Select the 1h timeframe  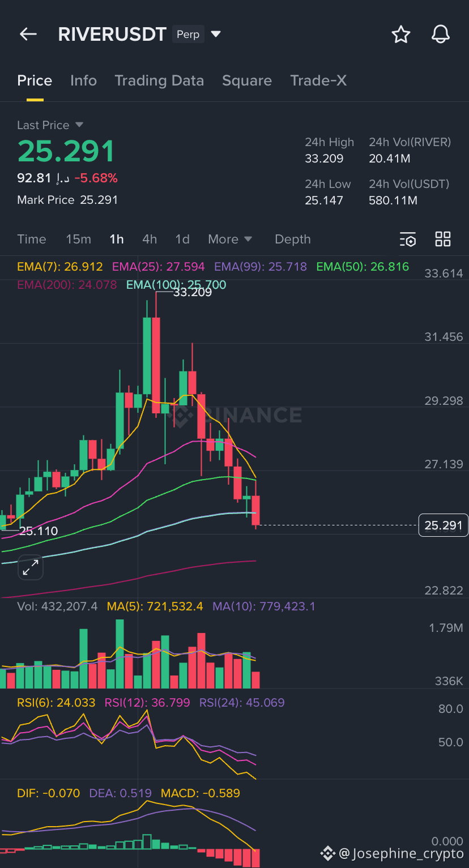point(117,239)
